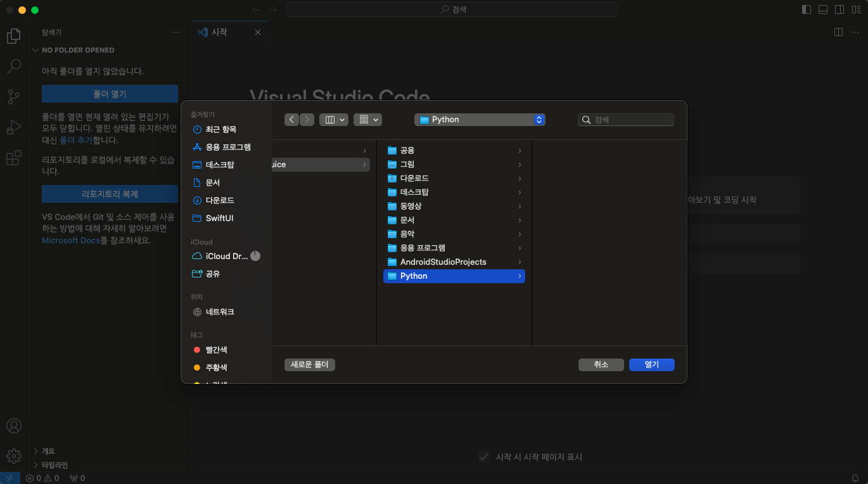Open the customize layout icon
The image size is (868, 484).
856,10
